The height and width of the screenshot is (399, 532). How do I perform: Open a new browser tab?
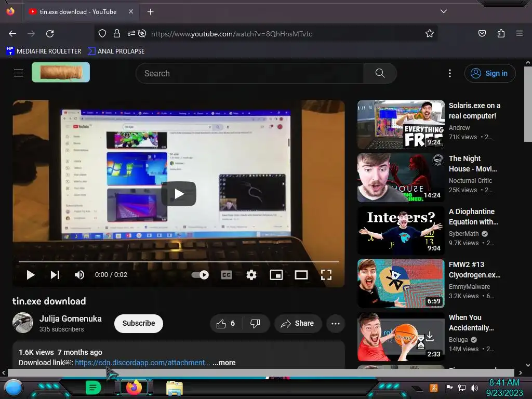[x=150, y=12]
